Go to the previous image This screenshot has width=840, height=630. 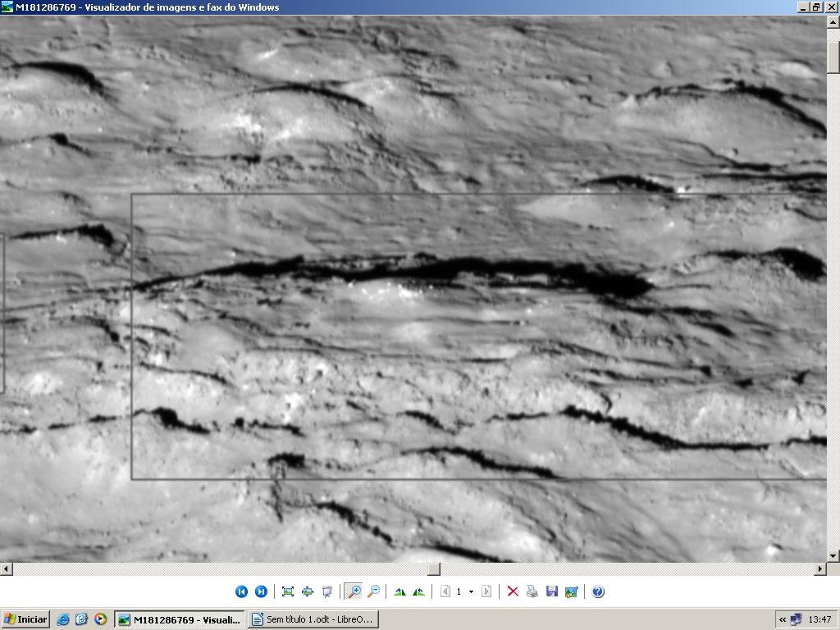coord(241,591)
